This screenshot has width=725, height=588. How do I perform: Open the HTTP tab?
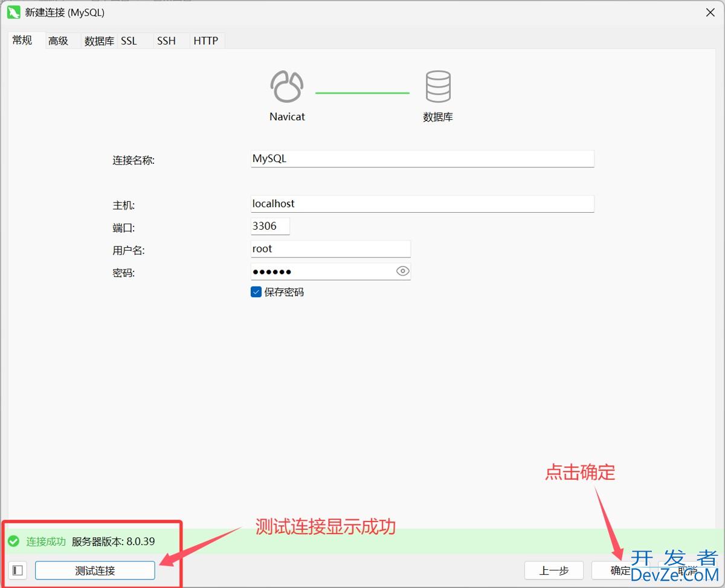coord(205,41)
